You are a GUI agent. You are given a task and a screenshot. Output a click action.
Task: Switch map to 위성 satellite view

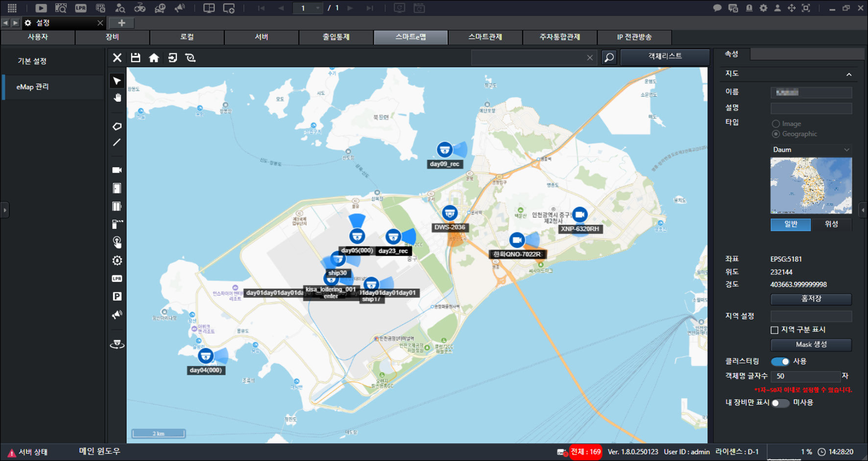click(x=831, y=224)
